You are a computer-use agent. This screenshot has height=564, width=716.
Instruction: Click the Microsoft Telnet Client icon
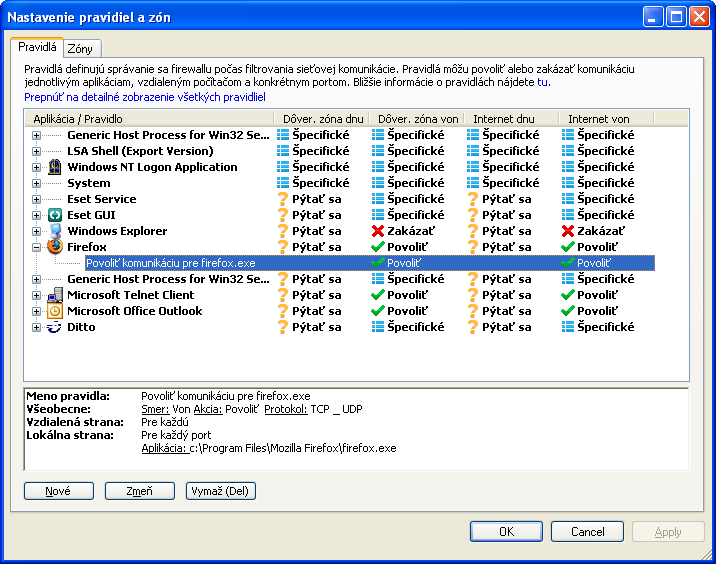[x=55, y=295]
